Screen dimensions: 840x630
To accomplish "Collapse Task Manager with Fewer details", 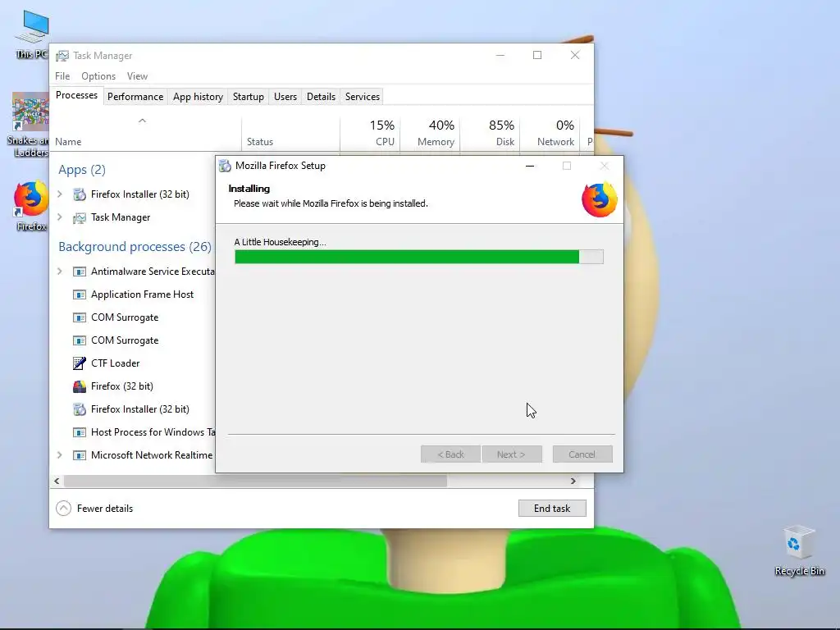I will [95, 509].
